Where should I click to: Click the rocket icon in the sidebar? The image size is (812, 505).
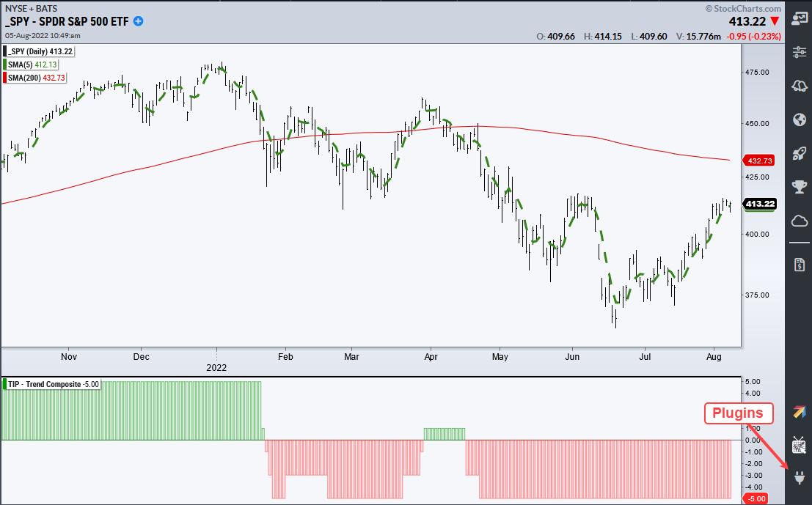pyautogui.click(x=799, y=154)
